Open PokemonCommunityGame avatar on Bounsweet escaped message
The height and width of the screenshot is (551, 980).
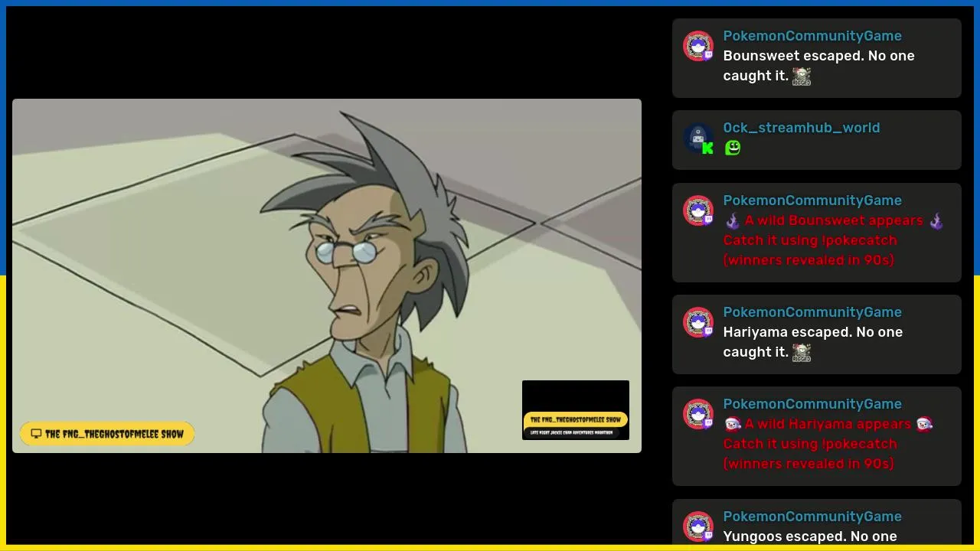(698, 46)
